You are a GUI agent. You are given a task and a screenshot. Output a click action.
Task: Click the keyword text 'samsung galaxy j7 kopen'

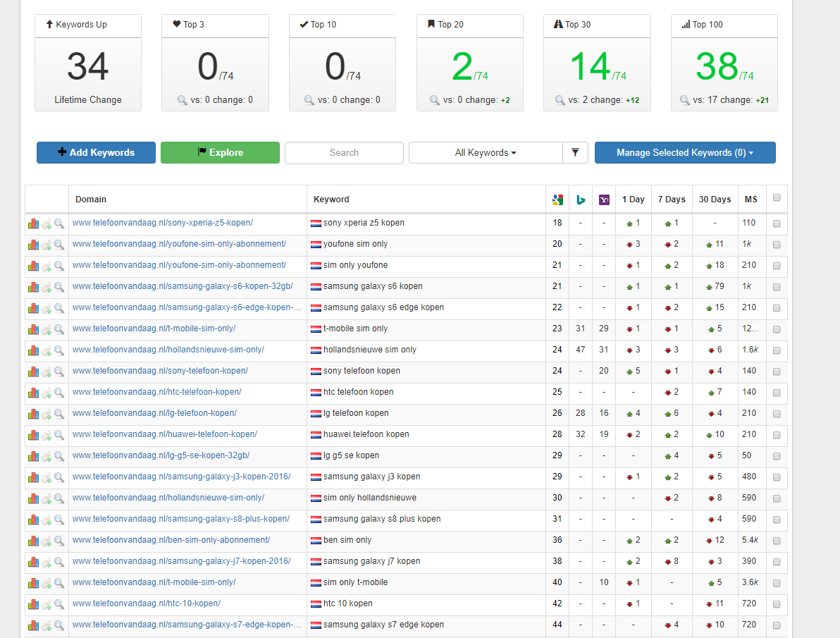[x=372, y=561]
